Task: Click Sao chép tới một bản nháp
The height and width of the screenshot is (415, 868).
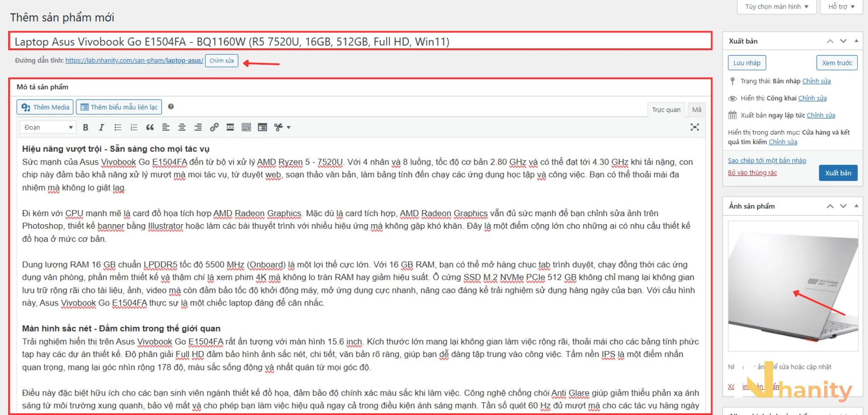Action: click(x=767, y=160)
